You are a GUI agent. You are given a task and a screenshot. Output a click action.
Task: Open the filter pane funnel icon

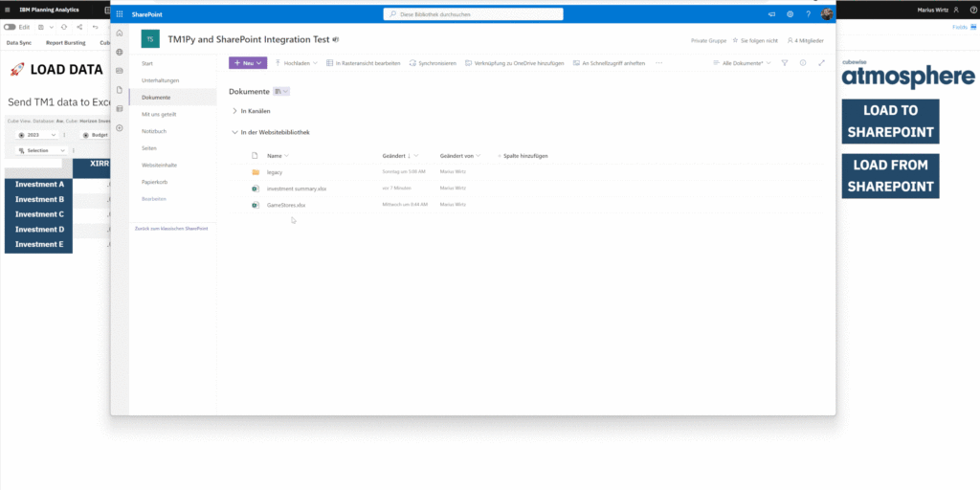[785, 62]
